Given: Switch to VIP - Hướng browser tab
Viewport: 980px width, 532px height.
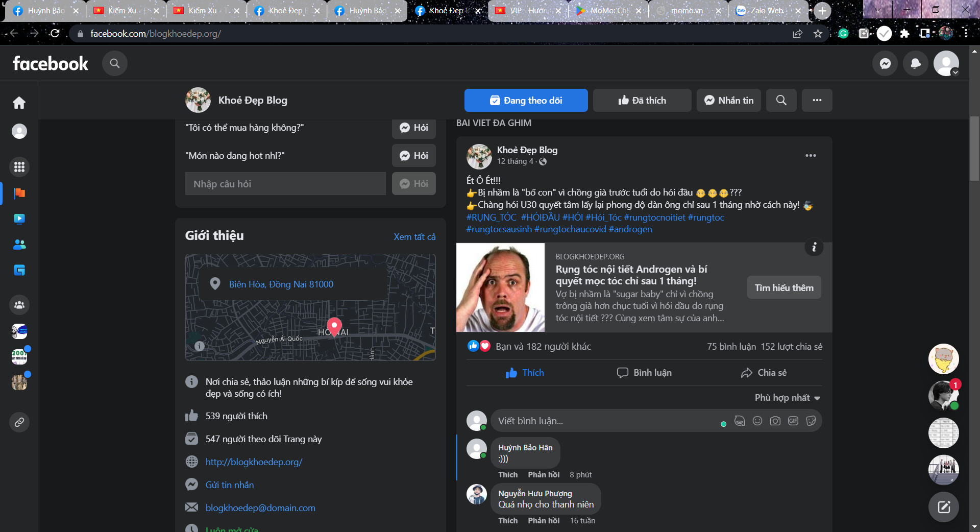Looking at the screenshot, I should 528,11.
